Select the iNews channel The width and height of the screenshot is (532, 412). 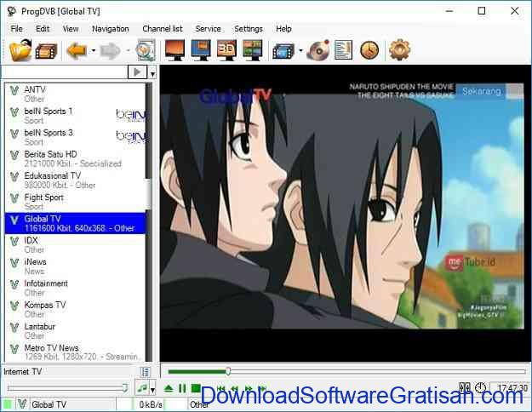(x=75, y=266)
